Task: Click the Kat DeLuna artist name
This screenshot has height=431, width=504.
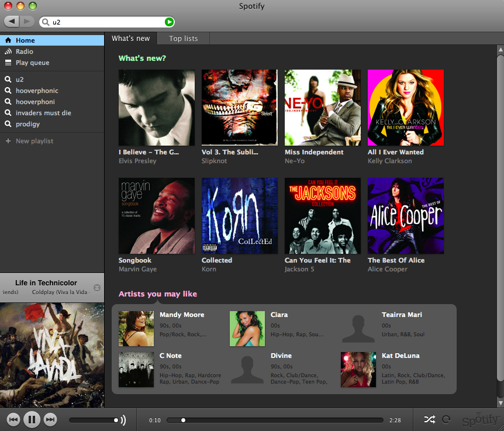Action: (401, 356)
